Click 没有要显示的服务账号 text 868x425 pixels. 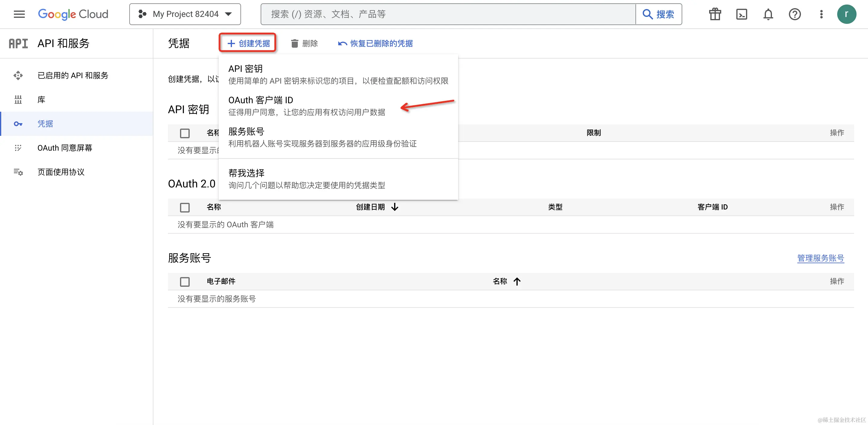[x=217, y=299]
